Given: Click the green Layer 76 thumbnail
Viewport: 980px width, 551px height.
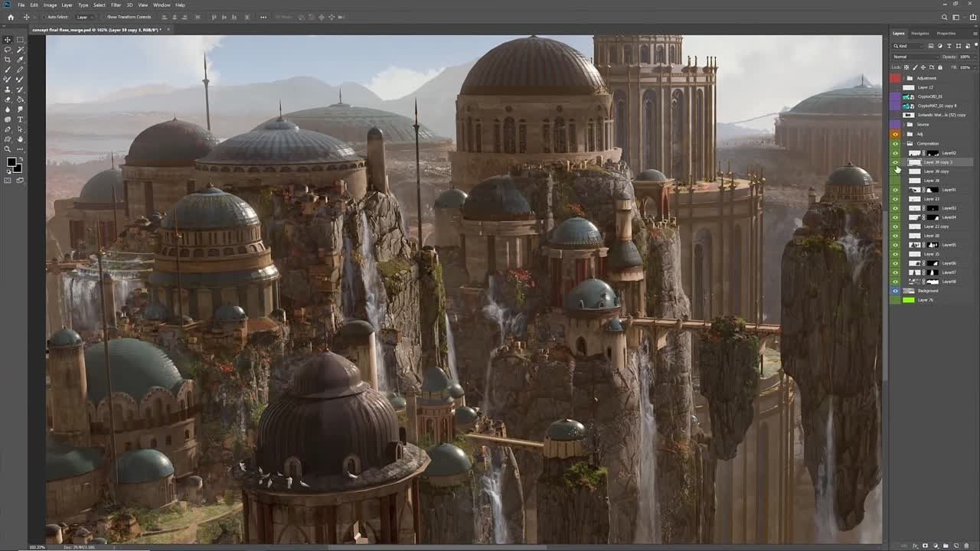Looking at the screenshot, I should pos(909,299).
